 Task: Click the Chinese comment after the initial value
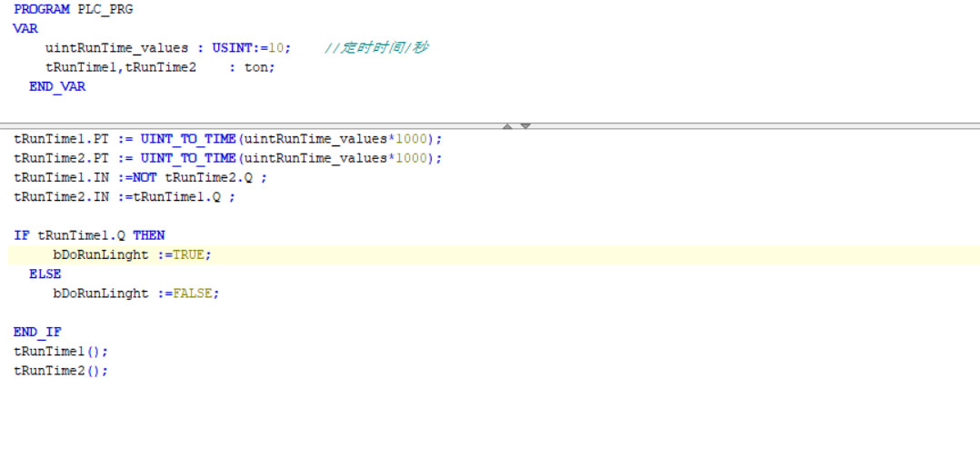click(375, 47)
